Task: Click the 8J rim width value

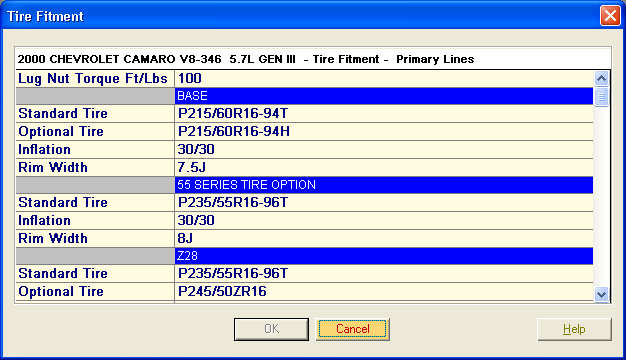Action: (x=185, y=238)
